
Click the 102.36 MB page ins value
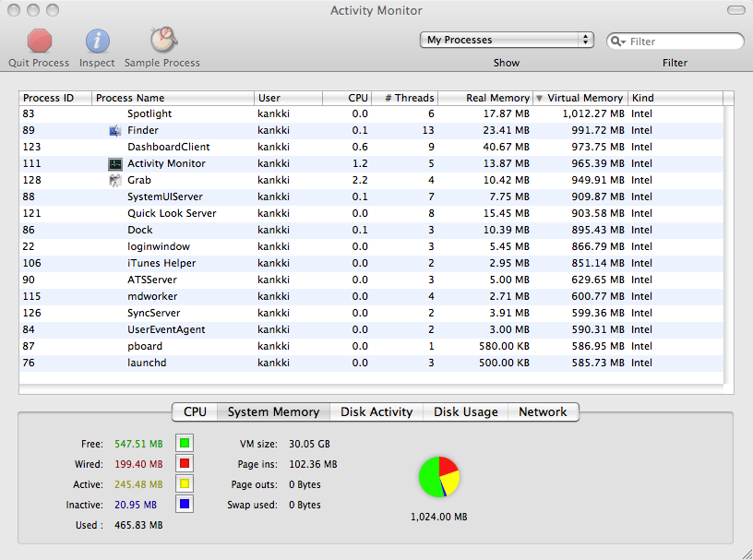[x=313, y=464]
